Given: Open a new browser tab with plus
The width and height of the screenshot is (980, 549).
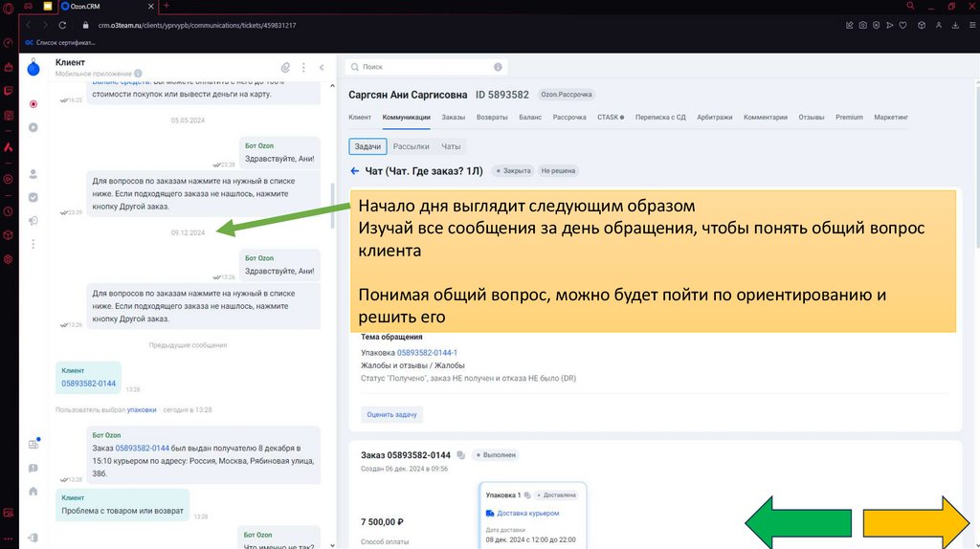Looking at the screenshot, I should pos(167,6).
